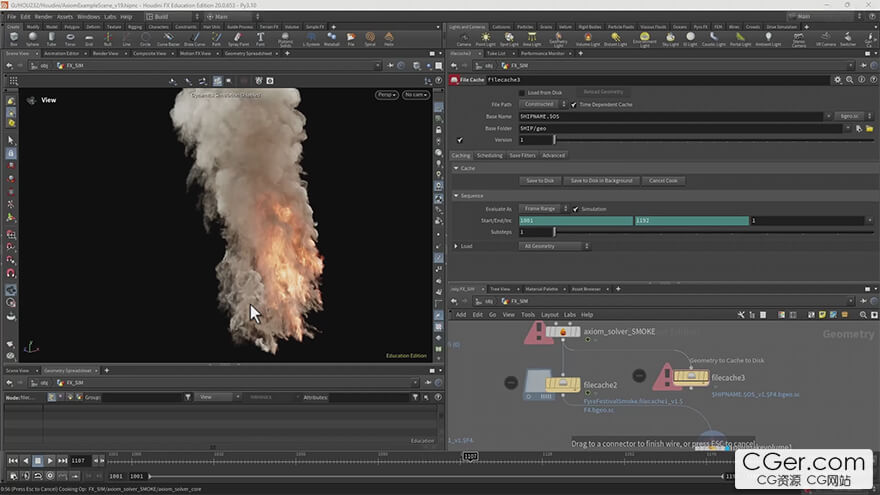
Task: Add an Environment Light from the shelf
Action: 644,39
